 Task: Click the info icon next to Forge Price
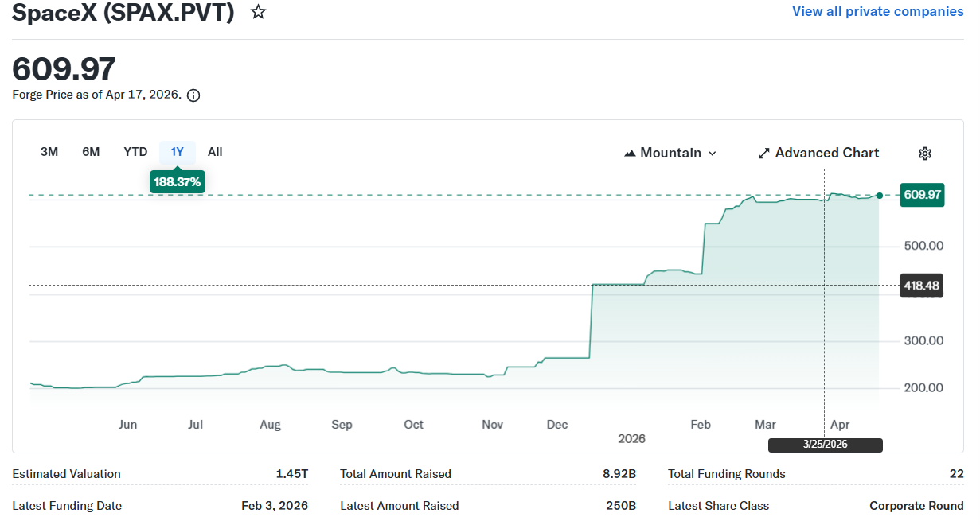(193, 95)
